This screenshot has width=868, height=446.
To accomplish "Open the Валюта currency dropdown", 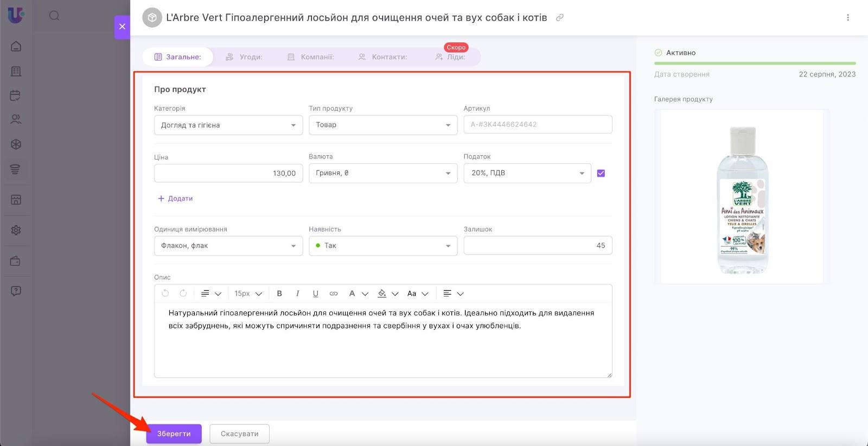I will point(383,173).
